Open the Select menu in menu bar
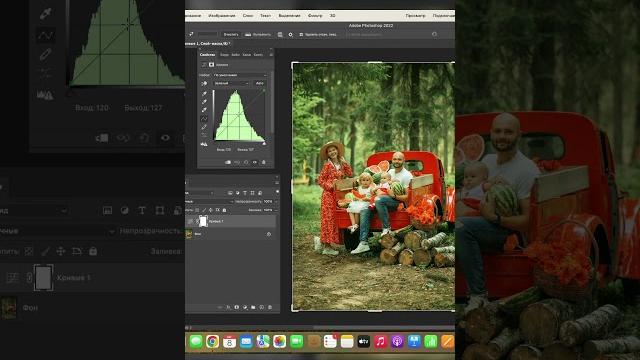The height and width of the screenshot is (360, 640). (x=289, y=16)
